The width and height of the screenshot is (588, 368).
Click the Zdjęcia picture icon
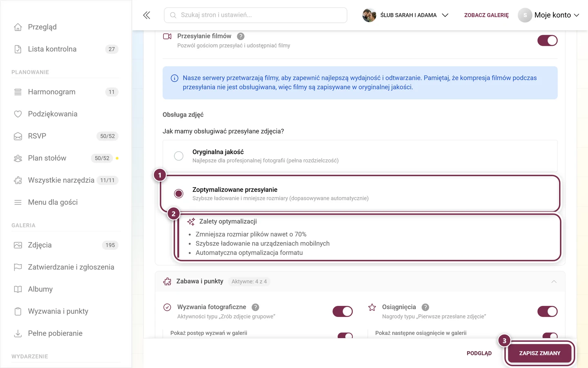[x=18, y=245]
